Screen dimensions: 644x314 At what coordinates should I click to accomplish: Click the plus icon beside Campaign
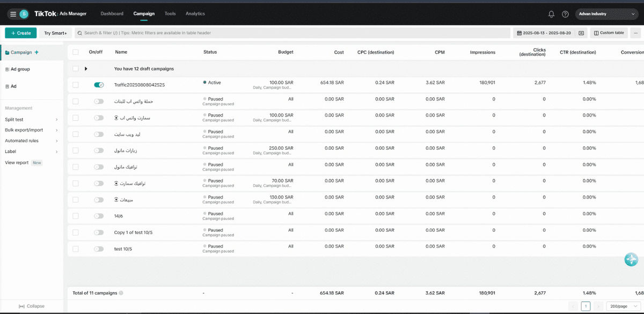point(36,53)
